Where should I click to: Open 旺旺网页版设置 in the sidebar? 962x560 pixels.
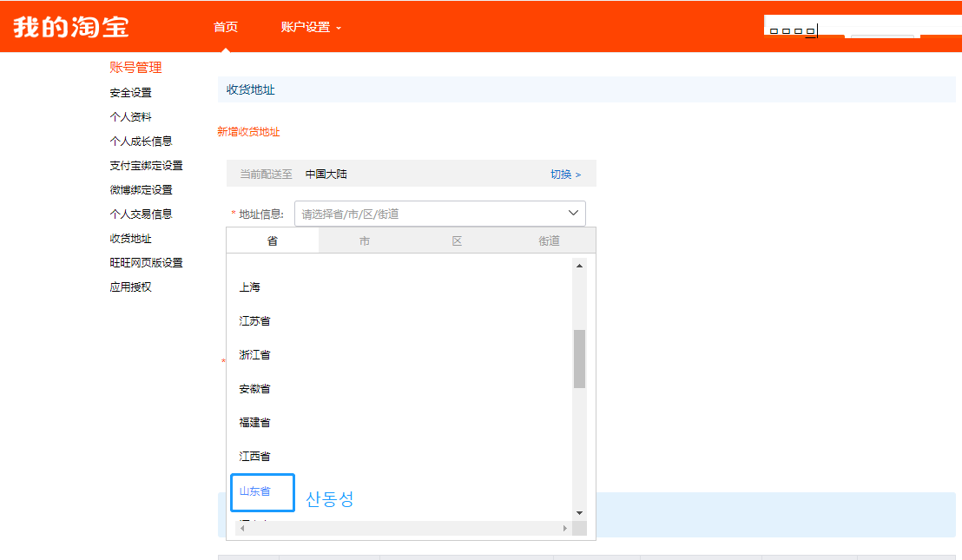[x=146, y=262]
